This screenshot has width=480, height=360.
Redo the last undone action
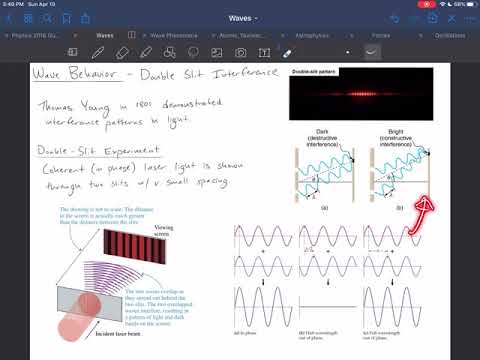413,19
